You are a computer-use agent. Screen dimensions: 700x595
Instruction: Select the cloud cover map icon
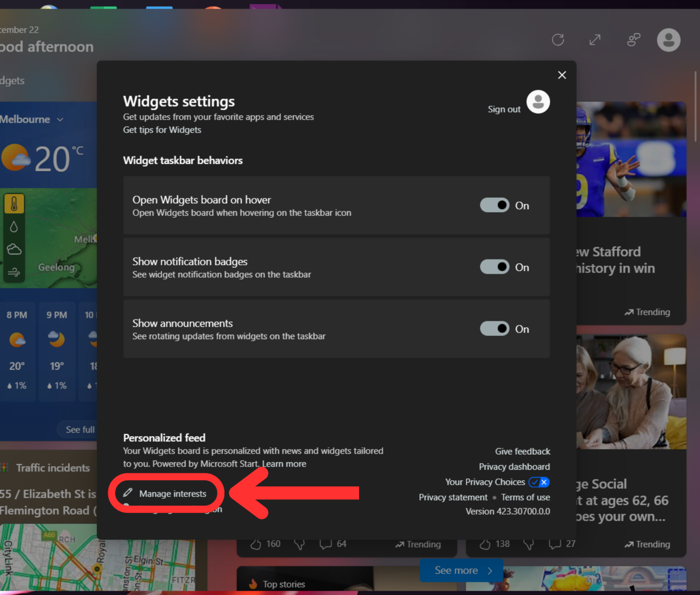pos(14,249)
